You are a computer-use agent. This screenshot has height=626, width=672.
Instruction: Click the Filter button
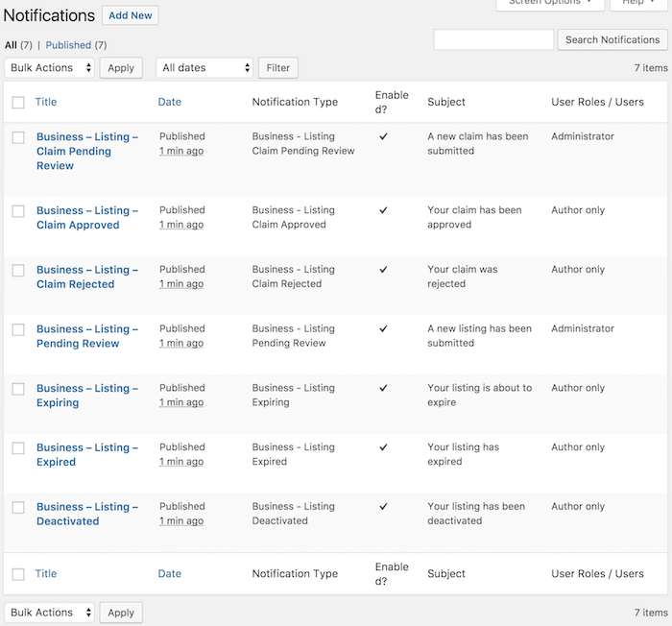coord(278,68)
